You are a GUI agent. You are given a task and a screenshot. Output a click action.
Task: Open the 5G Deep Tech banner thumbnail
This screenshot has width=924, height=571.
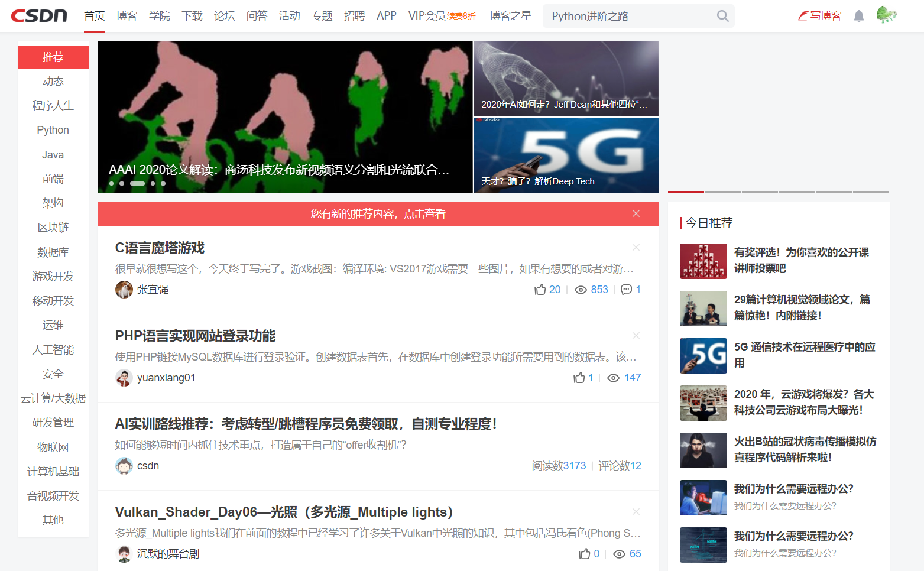pyautogui.click(x=566, y=155)
